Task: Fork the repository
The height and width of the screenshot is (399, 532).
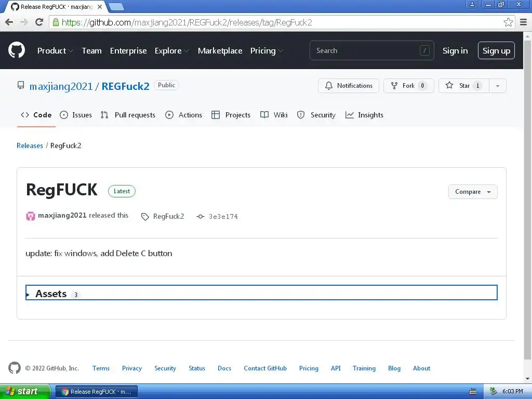Action: point(408,86)
